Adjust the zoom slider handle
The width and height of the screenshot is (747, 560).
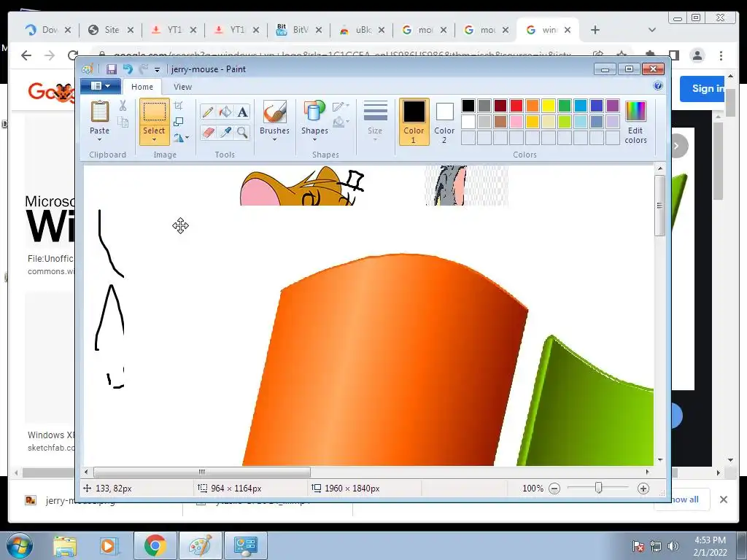click(599, 488)
